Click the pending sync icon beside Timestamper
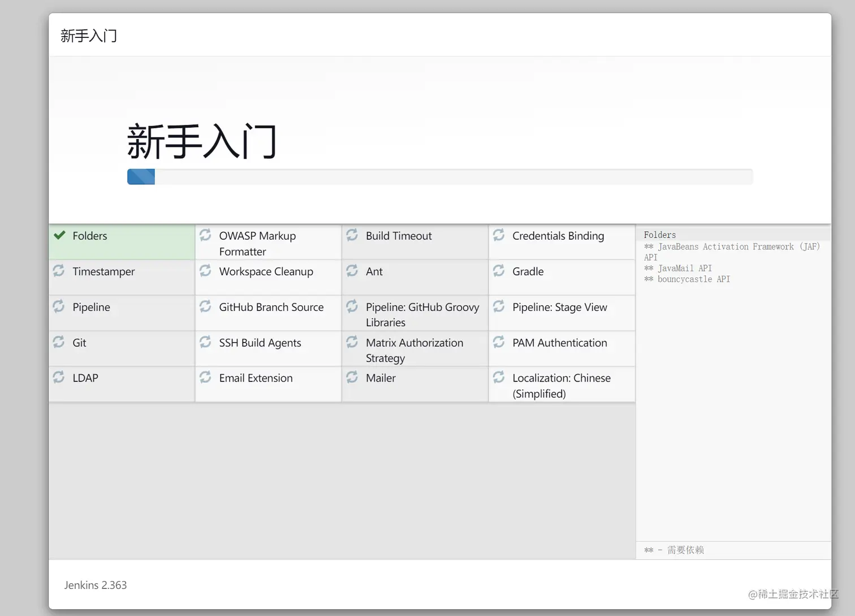The image size is (855, 616). pyautogui.click(x=59, y=271)
